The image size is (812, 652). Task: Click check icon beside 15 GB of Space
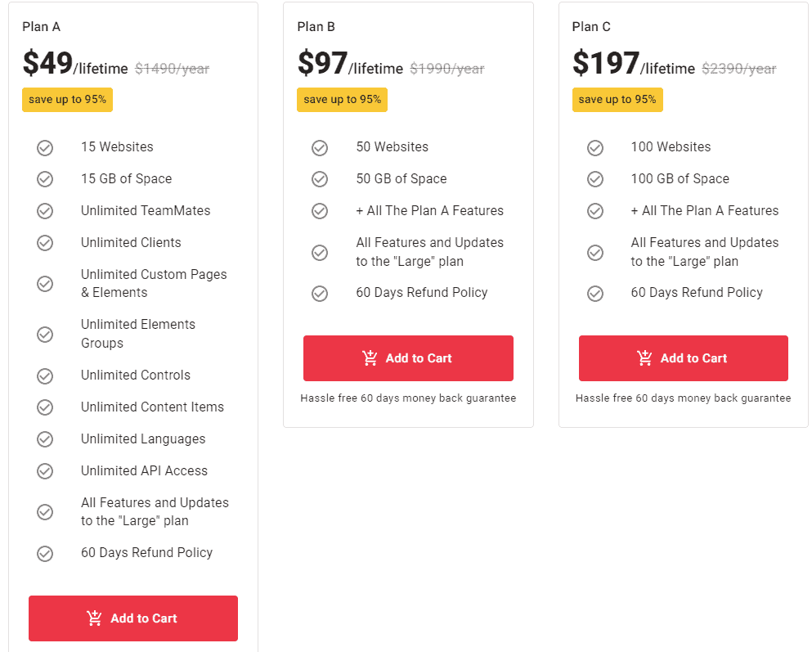45,179
